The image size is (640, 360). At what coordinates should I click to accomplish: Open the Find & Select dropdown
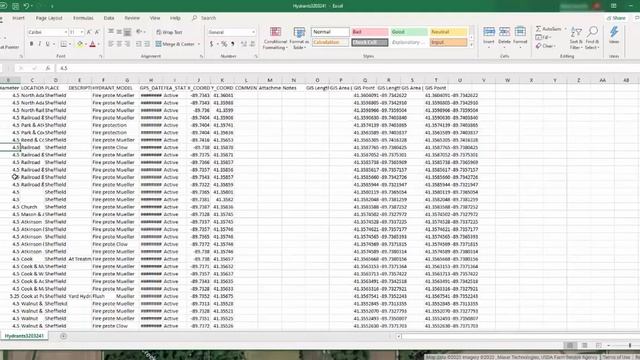coord(592,38)
